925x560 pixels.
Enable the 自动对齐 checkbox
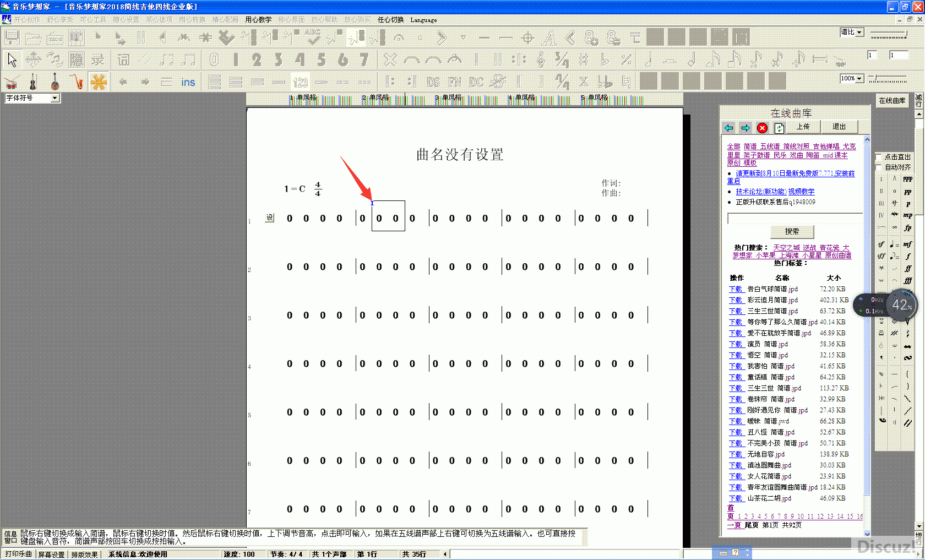pyautogui.click(x=879, y=167)
